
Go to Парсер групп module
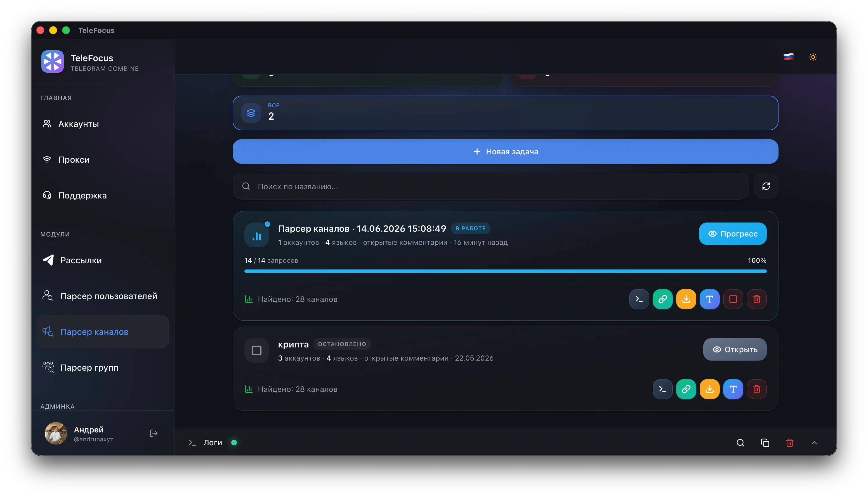pos(103,368)
